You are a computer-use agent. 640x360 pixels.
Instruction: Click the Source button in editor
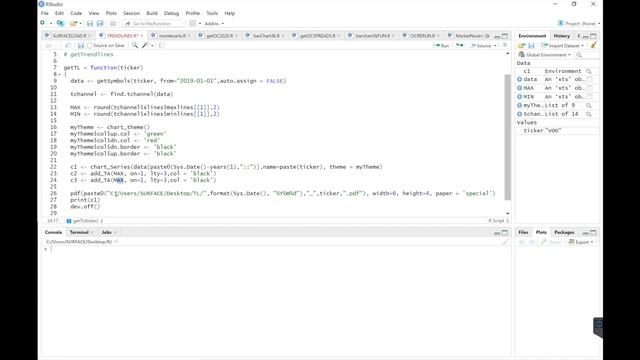tap(481, 46)
